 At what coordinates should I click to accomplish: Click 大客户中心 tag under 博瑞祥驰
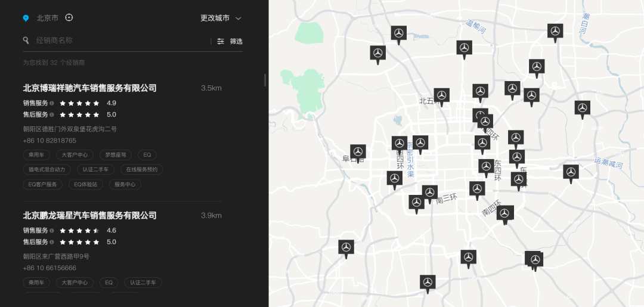point(75,155)
